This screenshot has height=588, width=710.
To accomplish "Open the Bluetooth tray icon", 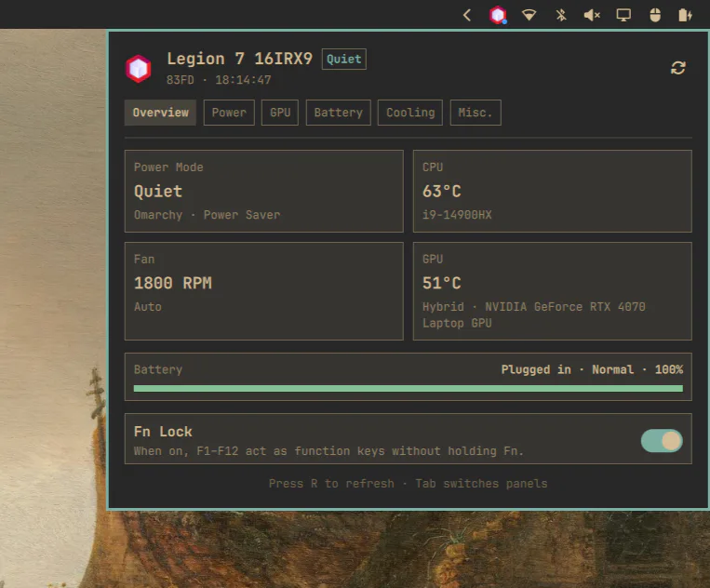I will tap(561, 15).
